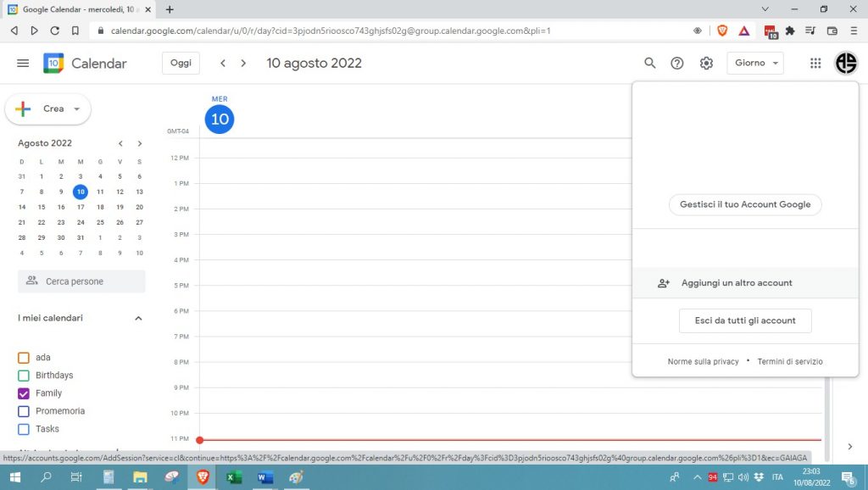This screenshot has width=868, height=490.
Task: Select Aggiungi un altro account
Action: pos(736,283)
